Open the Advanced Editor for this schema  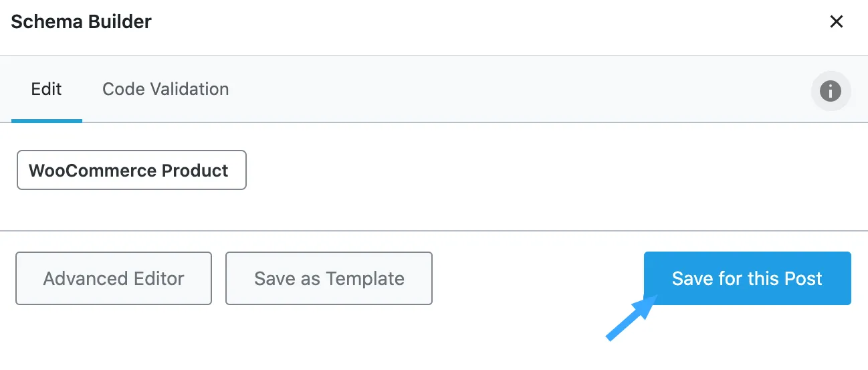click(x=114, y=278)
